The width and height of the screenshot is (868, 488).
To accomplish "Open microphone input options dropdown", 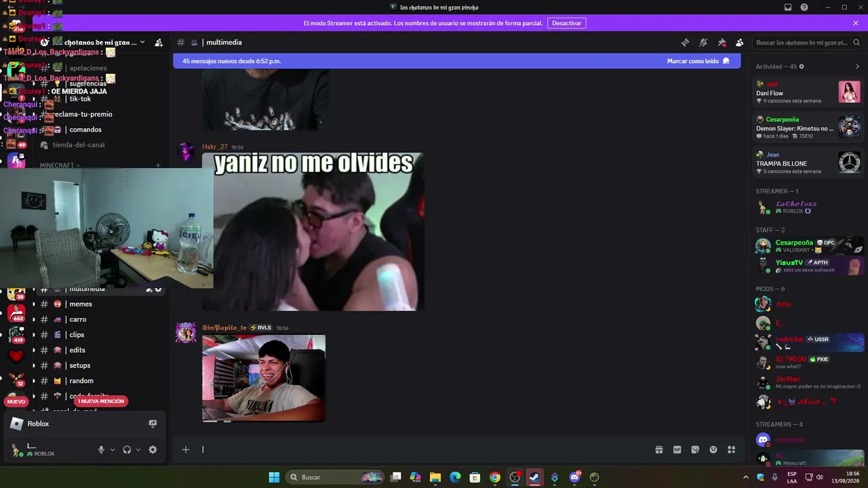I will (x=113, y=449).
